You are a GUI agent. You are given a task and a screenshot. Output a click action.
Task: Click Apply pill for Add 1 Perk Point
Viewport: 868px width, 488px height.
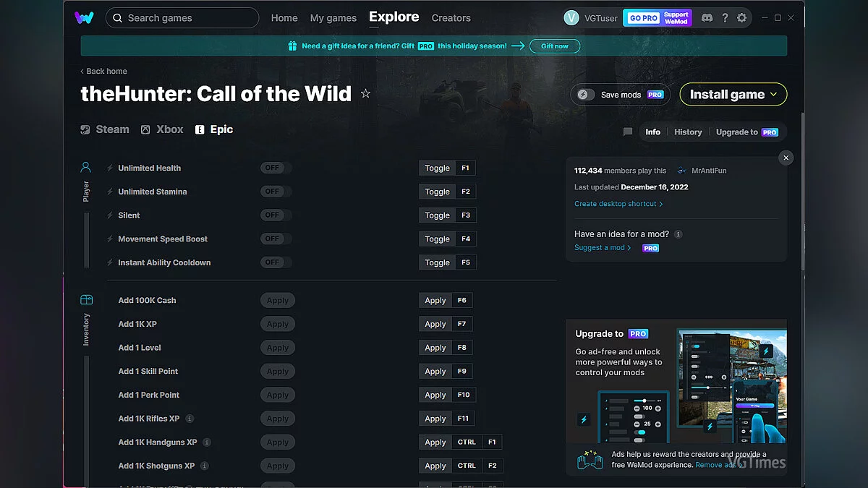[x=278, y=395]
